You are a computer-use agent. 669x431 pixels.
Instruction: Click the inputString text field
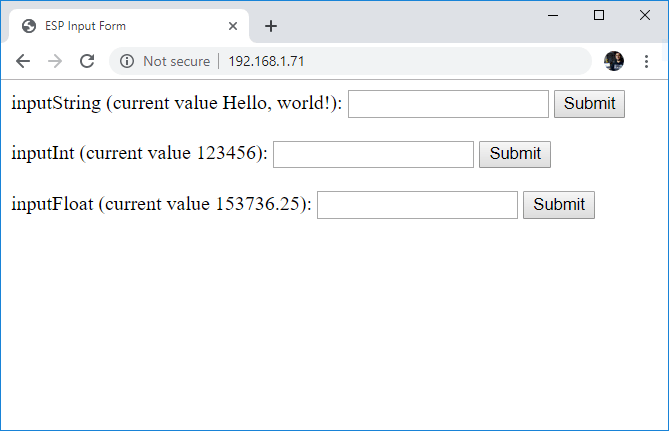tap(448, 104)
